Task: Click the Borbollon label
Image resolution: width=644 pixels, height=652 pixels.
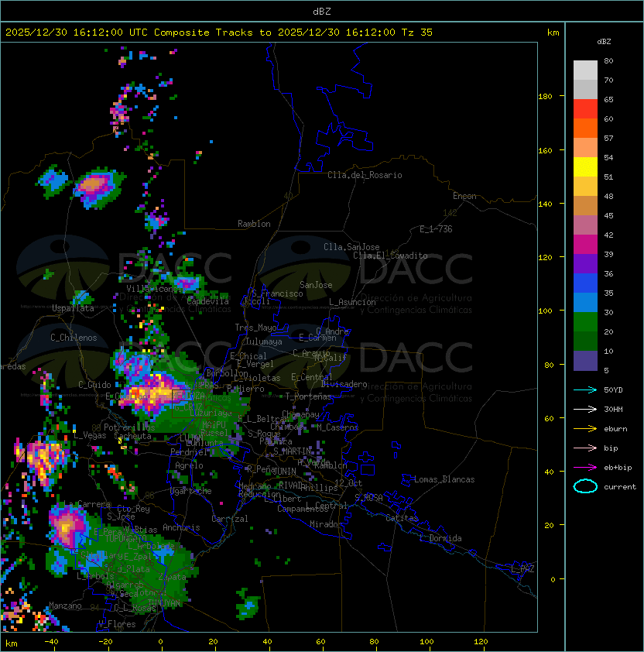Action: tap(227, 373)
